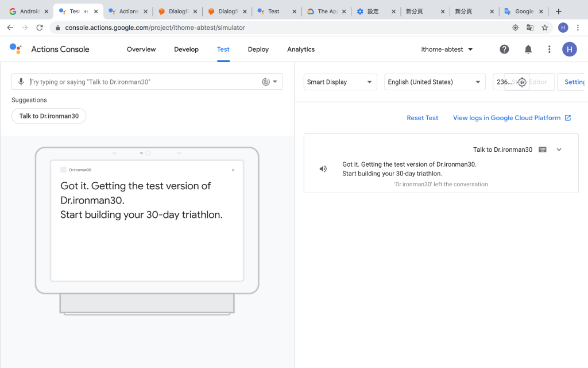Click the account avatar in Actions Console header
Viewport: 588px width, 368px height.
(569, 49)
